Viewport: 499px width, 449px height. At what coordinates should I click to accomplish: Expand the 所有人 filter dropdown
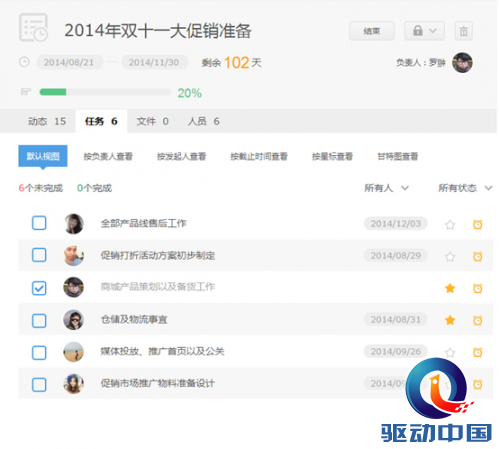pyautogui.click(x=386, y=188)
